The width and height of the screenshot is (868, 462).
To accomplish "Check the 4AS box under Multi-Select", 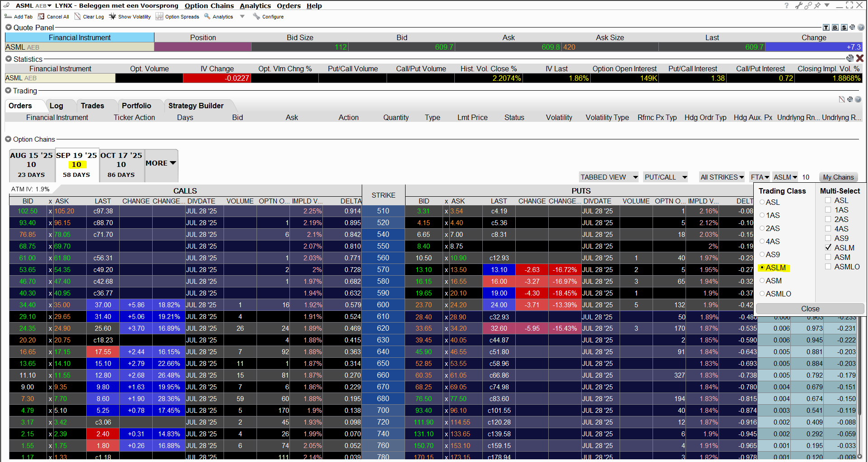I will click(x=828, y=229).
